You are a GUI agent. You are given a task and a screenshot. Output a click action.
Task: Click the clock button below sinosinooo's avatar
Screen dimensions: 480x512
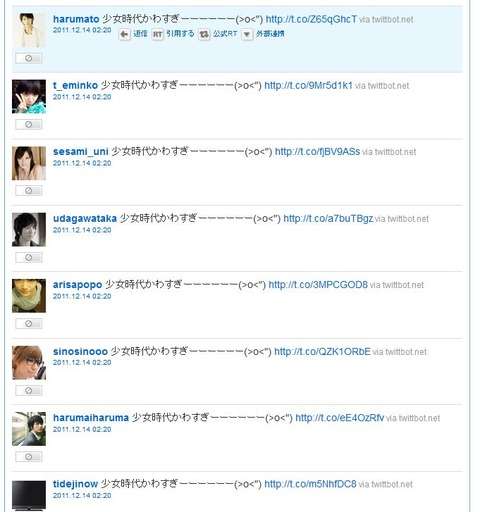(x=29, y=390)
